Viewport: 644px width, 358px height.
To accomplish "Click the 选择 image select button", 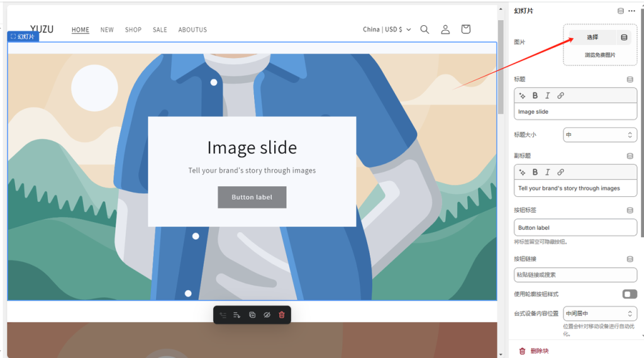I will [x=592, y=38].
